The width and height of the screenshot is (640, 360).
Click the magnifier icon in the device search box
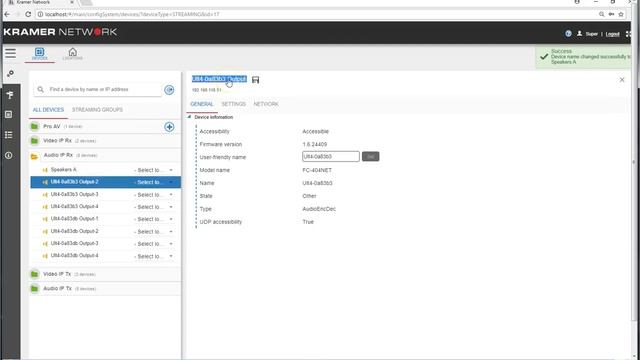tap(40, 89)
